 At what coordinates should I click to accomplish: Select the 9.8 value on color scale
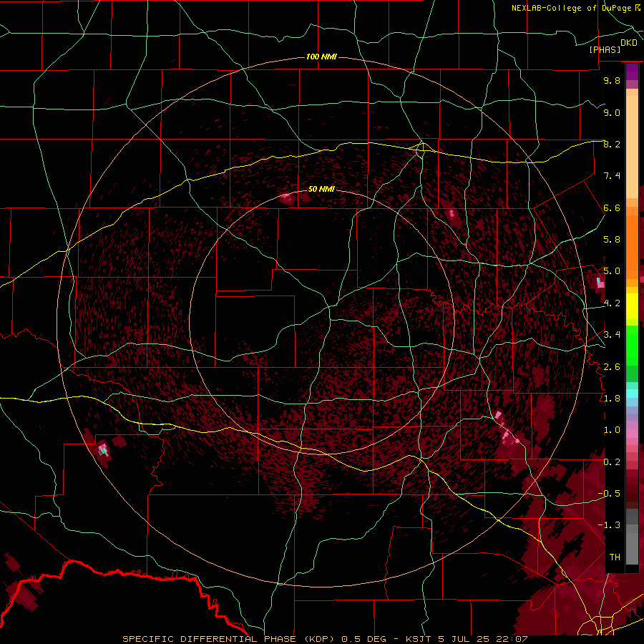pos(612,80)
